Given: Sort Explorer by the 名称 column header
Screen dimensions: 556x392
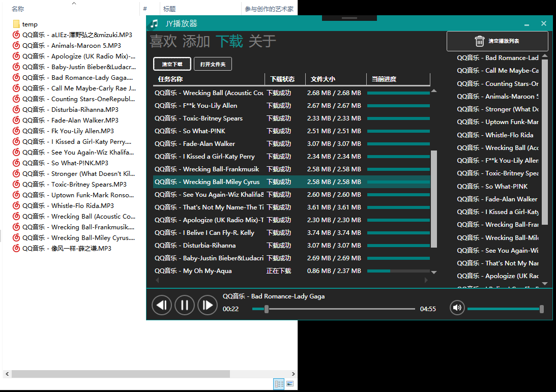Looking at the screenshot, I should [x=71, y=9].
